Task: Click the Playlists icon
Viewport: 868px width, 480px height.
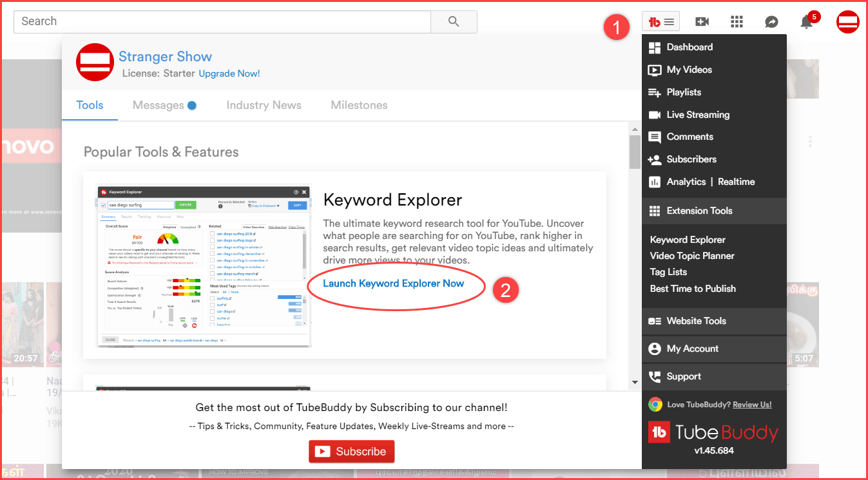Action: tap(655, 93)
